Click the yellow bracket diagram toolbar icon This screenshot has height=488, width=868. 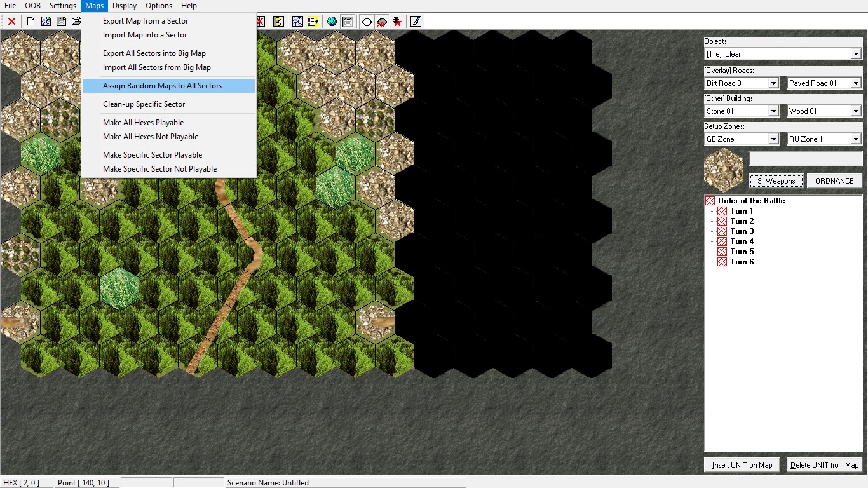278,22
